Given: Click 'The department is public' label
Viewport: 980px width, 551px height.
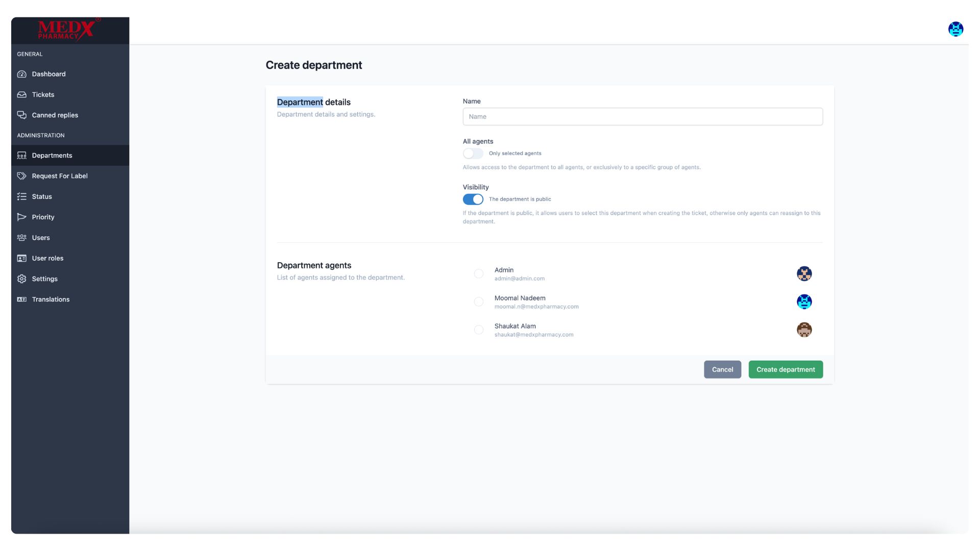Looking at the screenshot, I should pos(520,199).
